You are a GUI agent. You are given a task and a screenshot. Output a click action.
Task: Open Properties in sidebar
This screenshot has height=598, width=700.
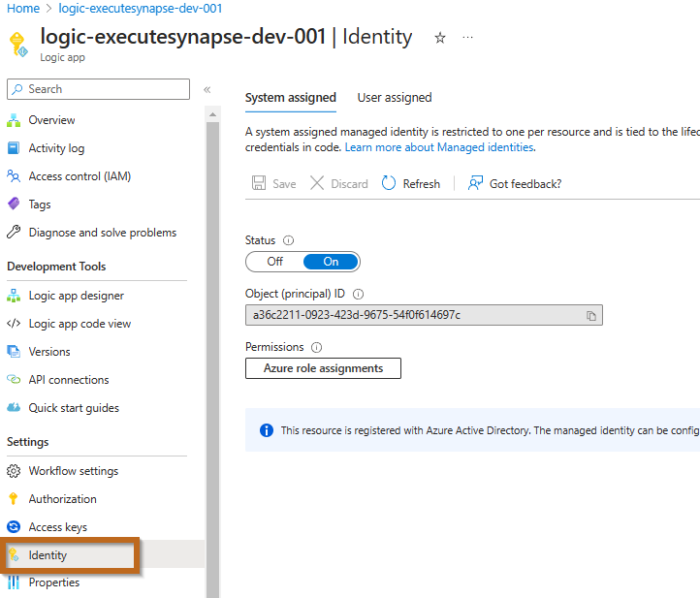[54, 582]
